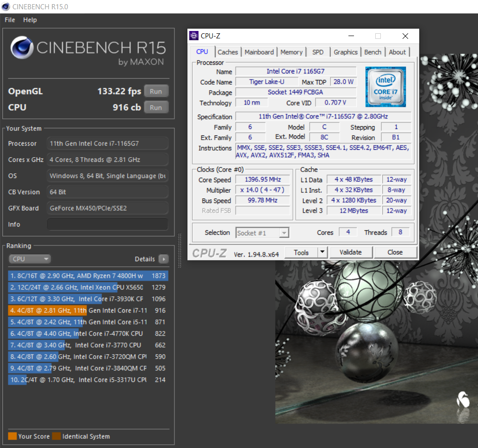The height and width of the screenshot is (448, 478).
Task: Click the Cores x GHz field
Action: 107,160
